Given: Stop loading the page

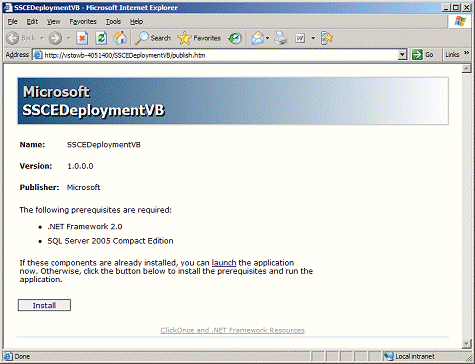Looking at the screenshot, I should [x=82, y=38].
